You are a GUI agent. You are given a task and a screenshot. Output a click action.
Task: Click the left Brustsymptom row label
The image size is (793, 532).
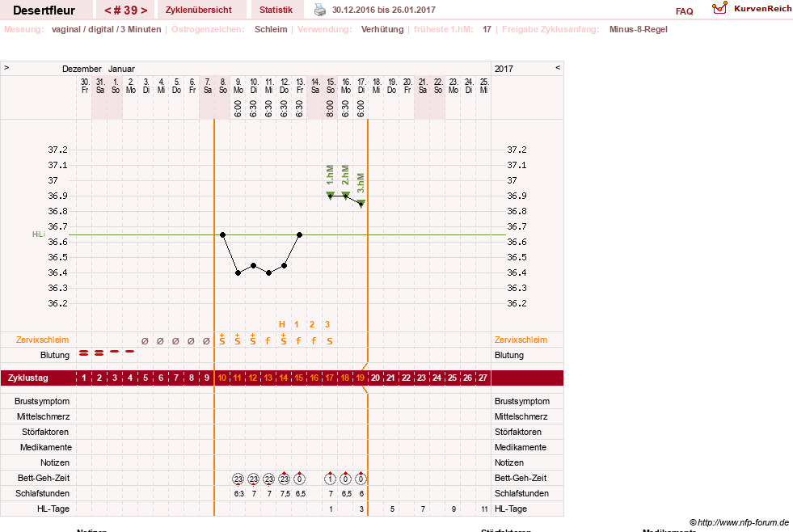click(x=42, y=401)
